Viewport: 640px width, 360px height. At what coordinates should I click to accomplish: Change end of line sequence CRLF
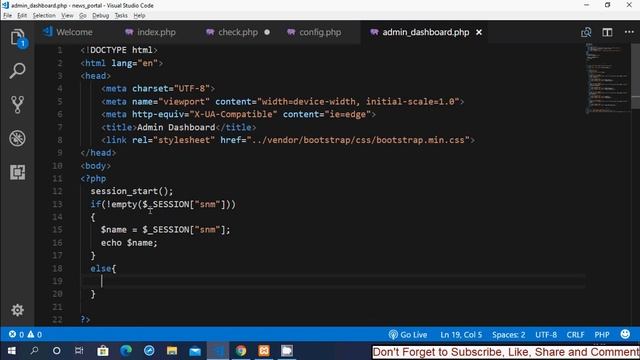tap(575, 335)
